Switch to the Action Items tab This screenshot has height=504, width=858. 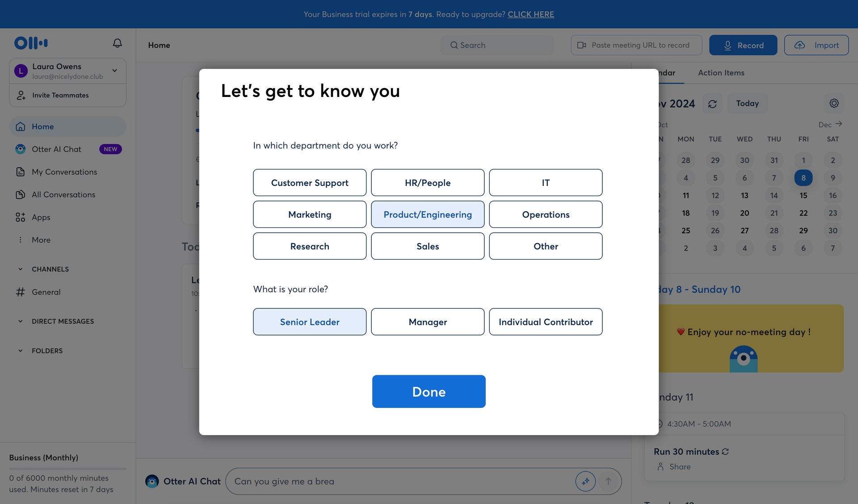click(720, 72)
